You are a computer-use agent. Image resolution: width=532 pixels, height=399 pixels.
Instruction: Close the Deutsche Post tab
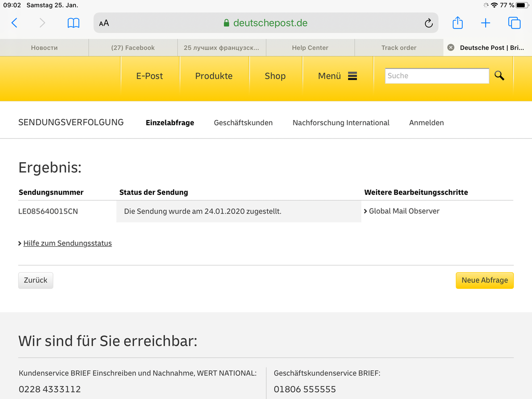[x=450, y=48]
